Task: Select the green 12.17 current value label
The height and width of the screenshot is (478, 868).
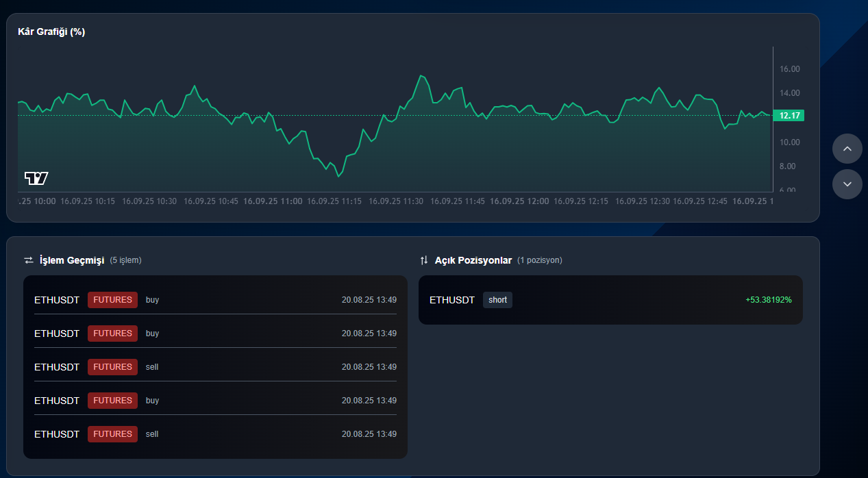Action: (x=789, y=116)
